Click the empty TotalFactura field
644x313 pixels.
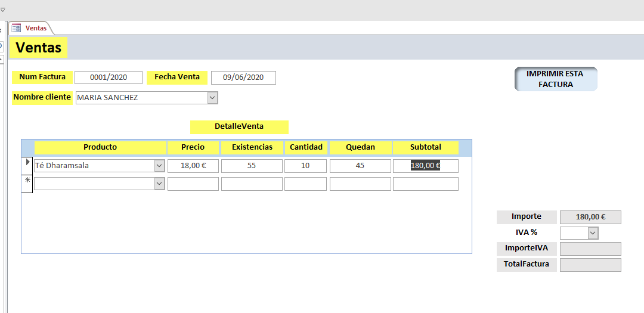tap(590, 265)
